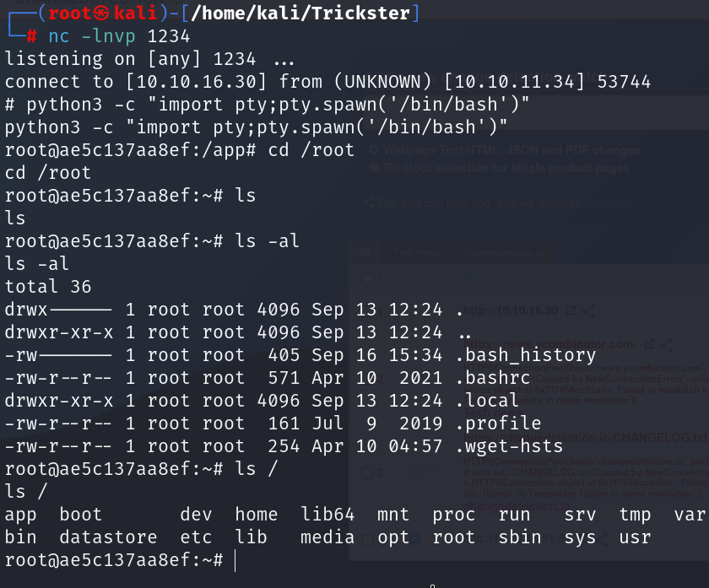This screenshot has width=709, height=588.
Task: Click the Kali skull symbol in the prompt
Action: (101, 13)
